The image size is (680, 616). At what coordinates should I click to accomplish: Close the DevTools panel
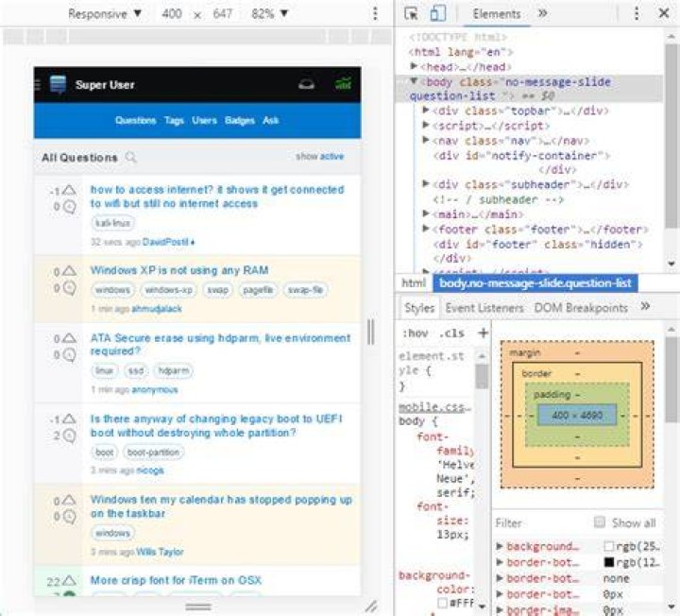point(664,13)
